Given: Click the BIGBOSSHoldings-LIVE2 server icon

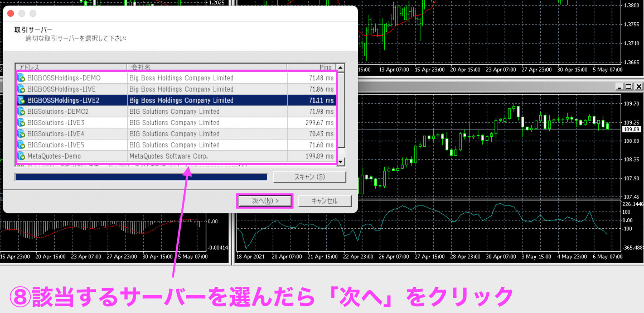Looking at the screenshot, I should 21,100.
